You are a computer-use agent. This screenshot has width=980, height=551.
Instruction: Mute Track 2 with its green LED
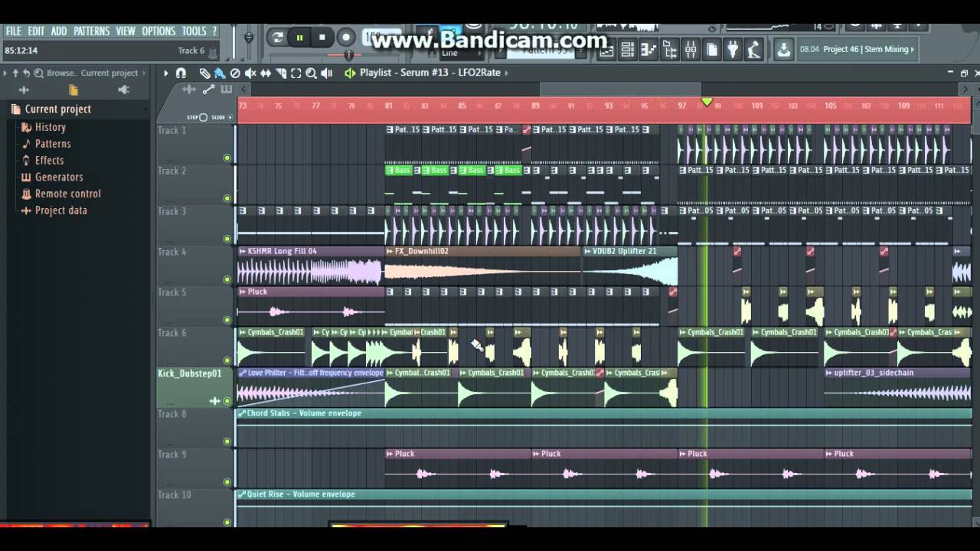click(227, 198)
